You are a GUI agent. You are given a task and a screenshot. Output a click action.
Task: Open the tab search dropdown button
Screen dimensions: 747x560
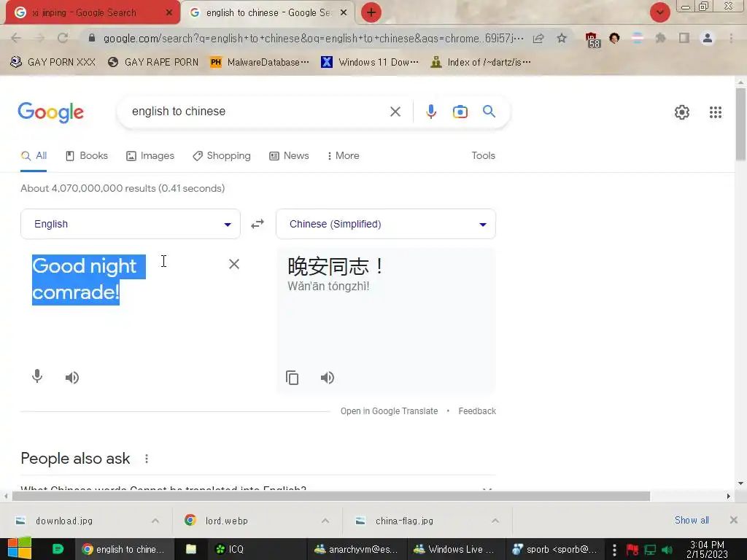[659, 12]
